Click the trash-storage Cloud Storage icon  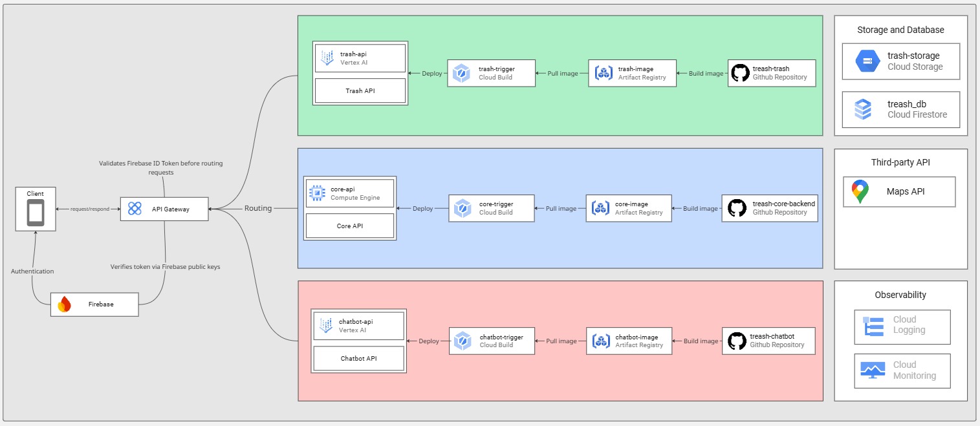click(867, 61)
